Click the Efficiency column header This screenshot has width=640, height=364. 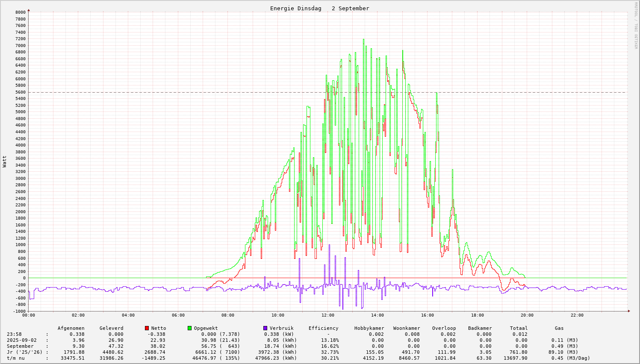click(x=323, y=328)
